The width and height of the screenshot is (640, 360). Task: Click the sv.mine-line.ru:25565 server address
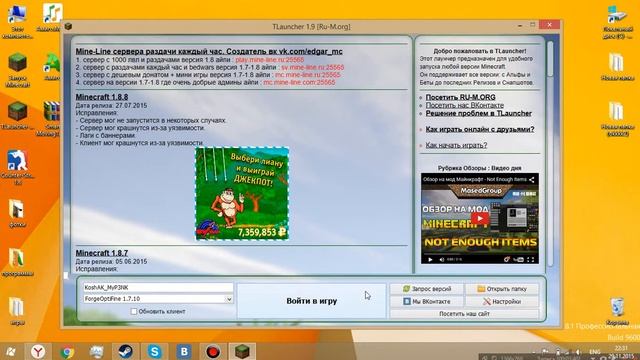click(x=312, y=67)
